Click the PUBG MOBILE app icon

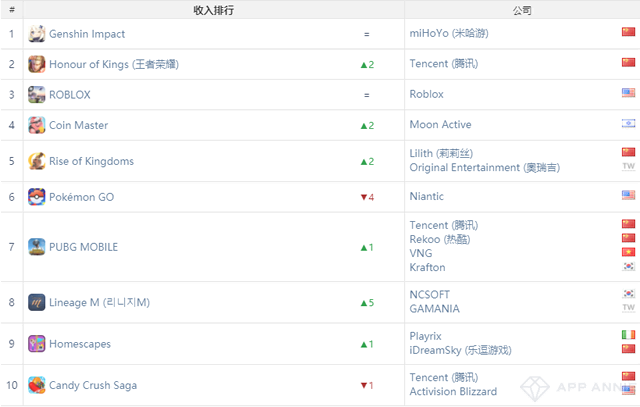[36, 247]
